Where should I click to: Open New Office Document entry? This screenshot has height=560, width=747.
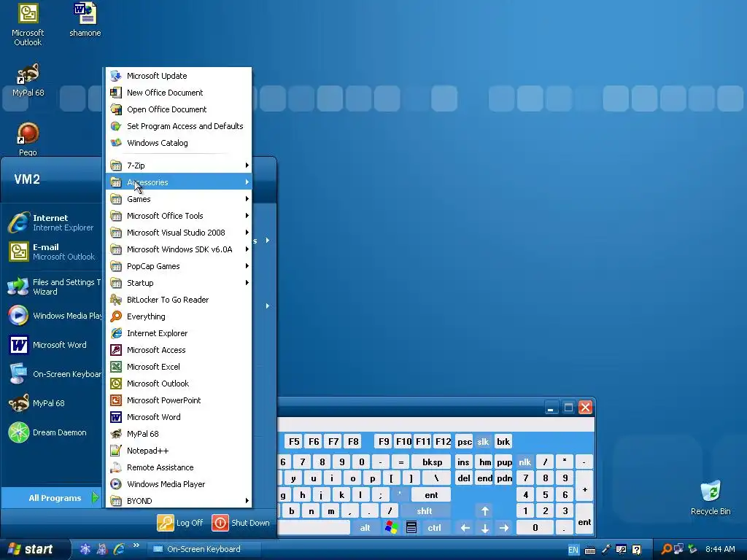click(x=179, y=93)
